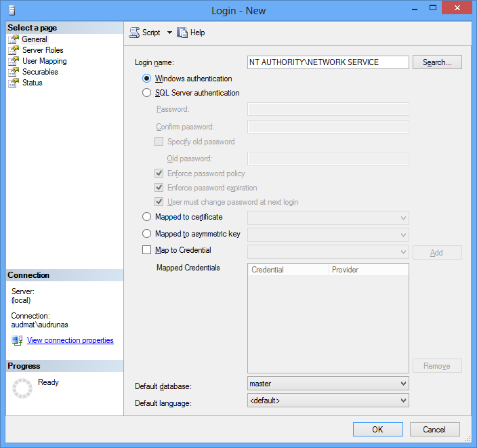
Task: Click the User Mapping page icon
Action: [14, 61]
